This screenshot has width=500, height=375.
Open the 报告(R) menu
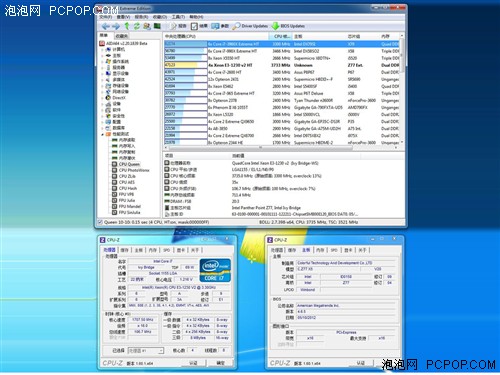pos(141,17)
